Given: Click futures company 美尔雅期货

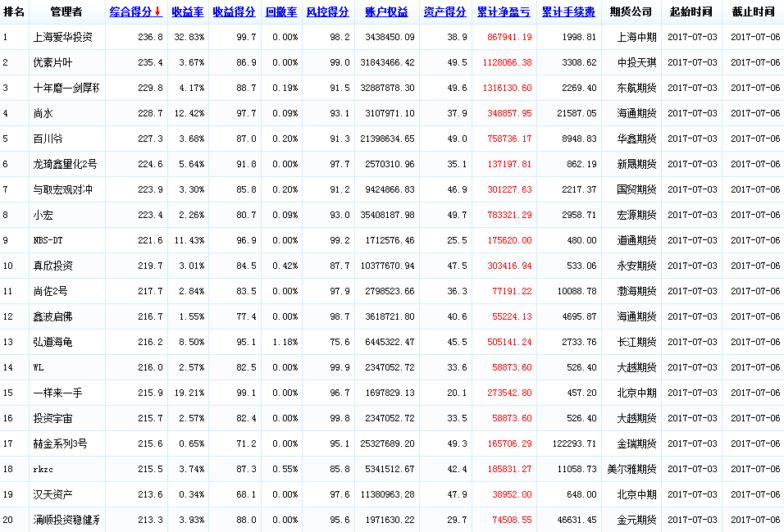Looking at the screenshot, I should pyautogui.click(x=631, y=469).
